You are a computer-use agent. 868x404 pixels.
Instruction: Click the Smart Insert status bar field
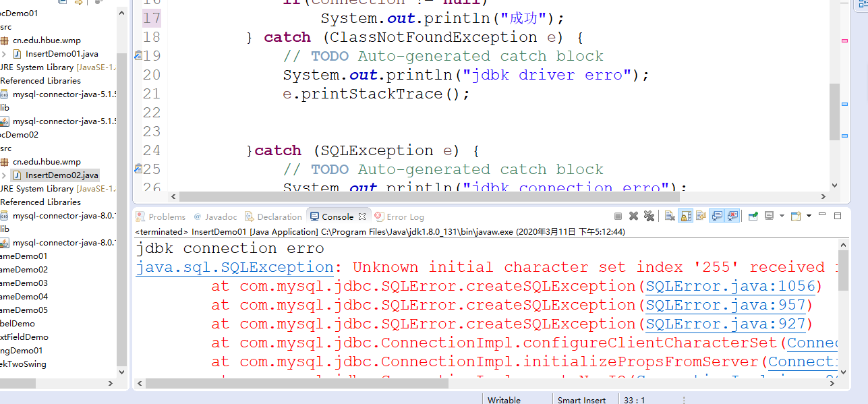click(x=581, y=400)
